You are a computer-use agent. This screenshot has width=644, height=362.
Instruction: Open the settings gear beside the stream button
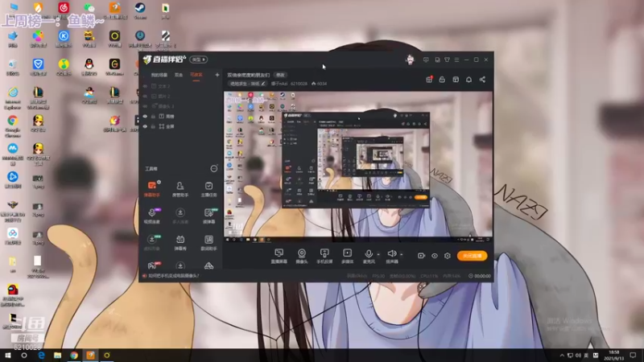(448, 256)
